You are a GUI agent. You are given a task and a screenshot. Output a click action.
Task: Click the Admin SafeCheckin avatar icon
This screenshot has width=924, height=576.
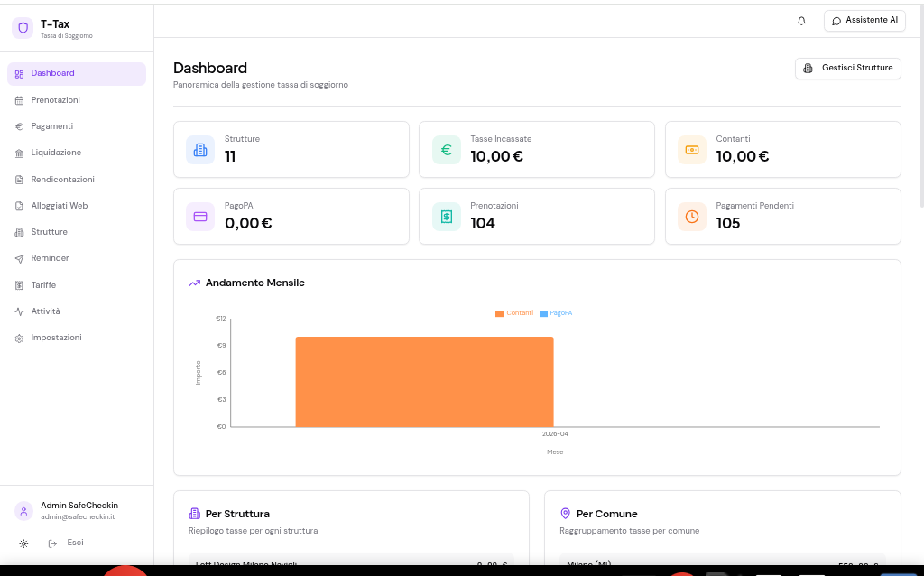(x=23, y=511)
